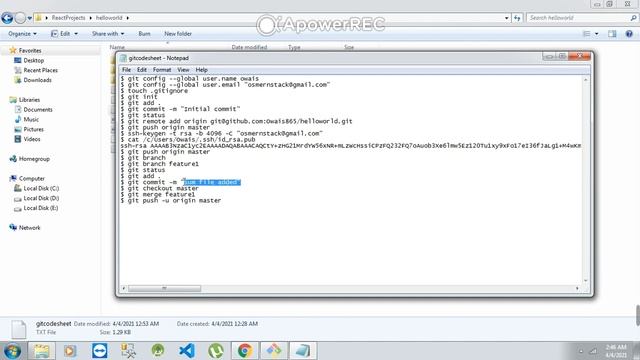The image size is (640, 360).
Task: Switch to Notepad on the taskbar
Action: pos(303,351)
